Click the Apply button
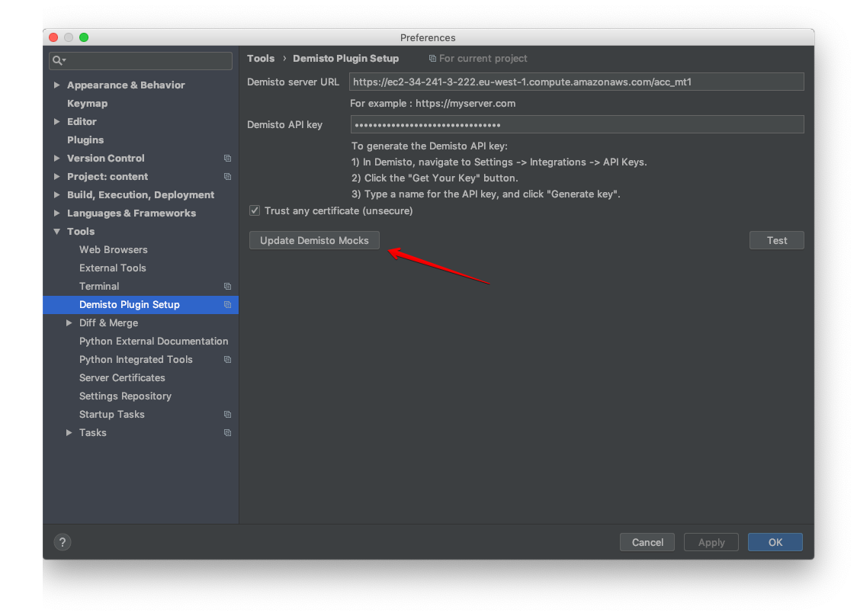The height and width of the screenshot is (616, 857). (711, 542)
